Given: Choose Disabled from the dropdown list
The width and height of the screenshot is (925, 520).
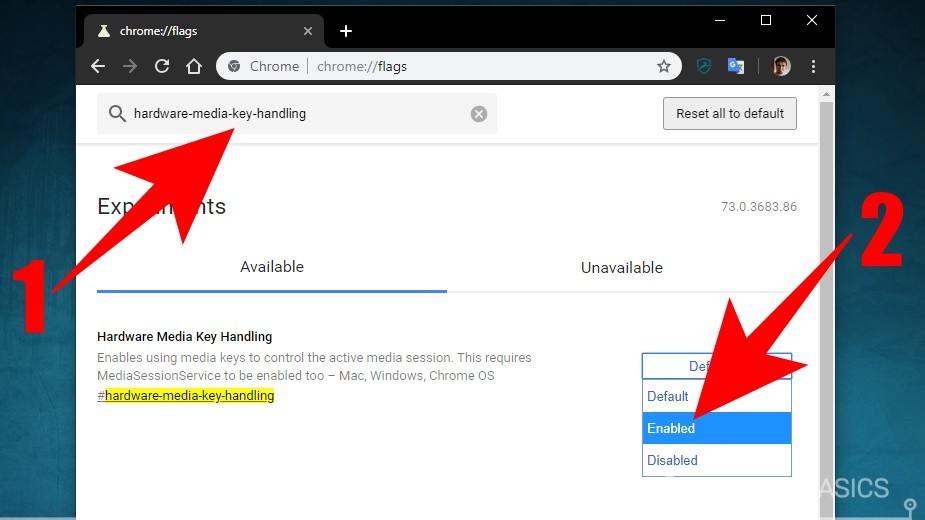Looking at the screenshot, I should click(717, 460).
